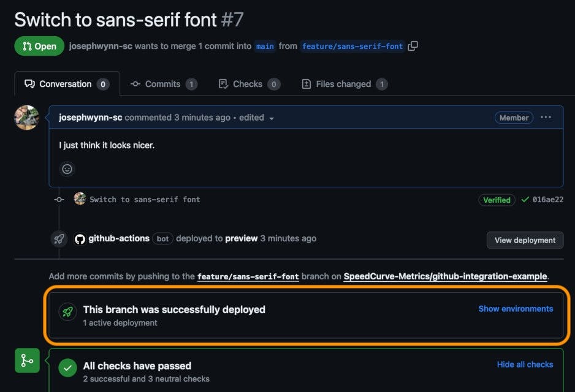Open the Checks tab
The image size is (575, 392).
(248, 84)
